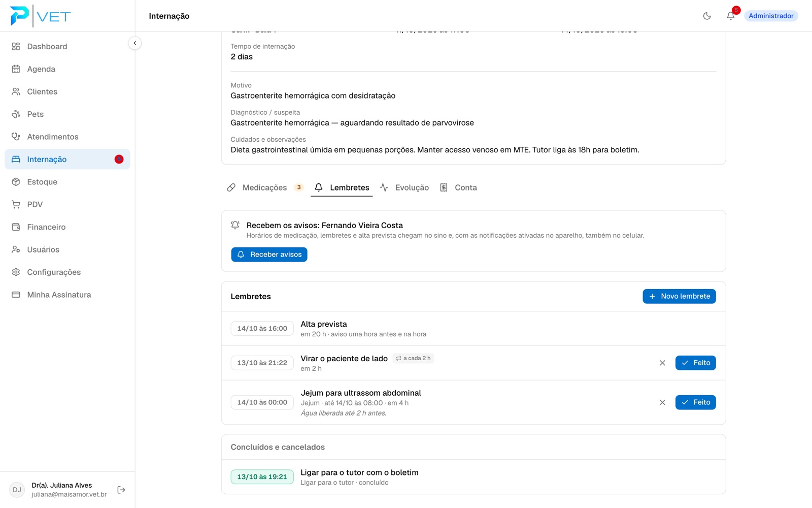Click the 14/10 às 16:00 date badge
This screenshot has width=812, height=508.
click(262, 329)
